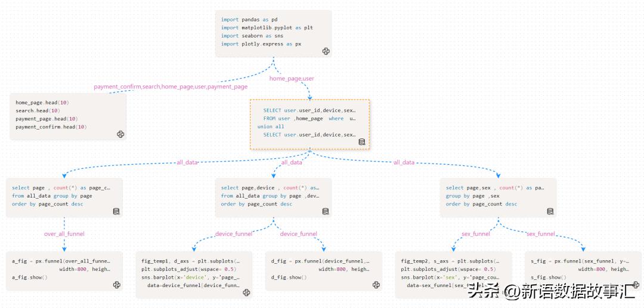The width and height of the screenshot is (644, 308).
Task: Click the device_funnel label on the edge to the d_fig cell
Action: 299,234
